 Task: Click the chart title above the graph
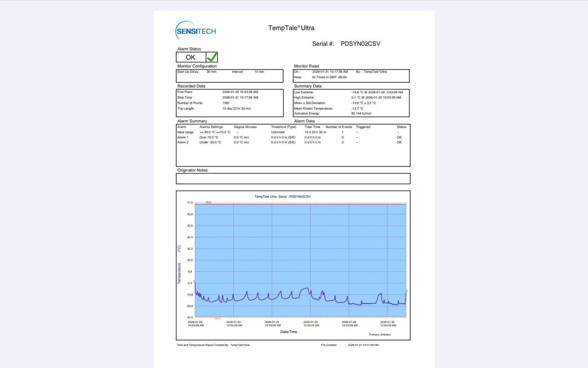(x=282, y=197)
